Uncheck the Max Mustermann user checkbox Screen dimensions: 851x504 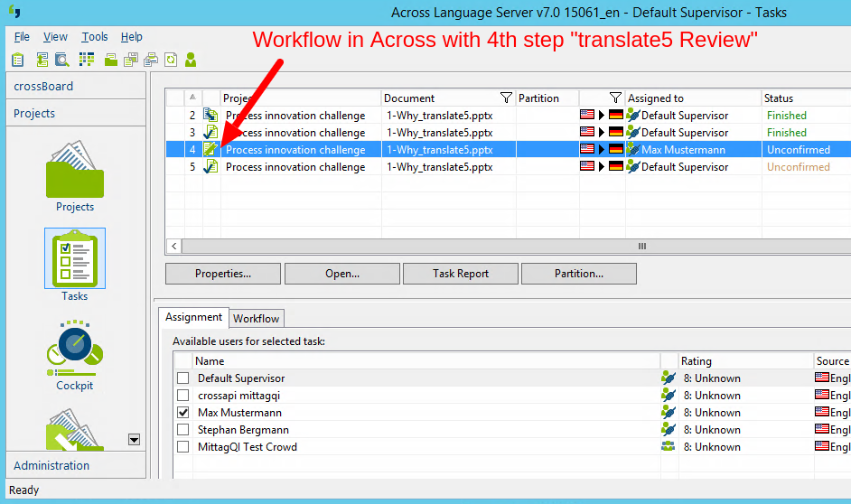183,412
